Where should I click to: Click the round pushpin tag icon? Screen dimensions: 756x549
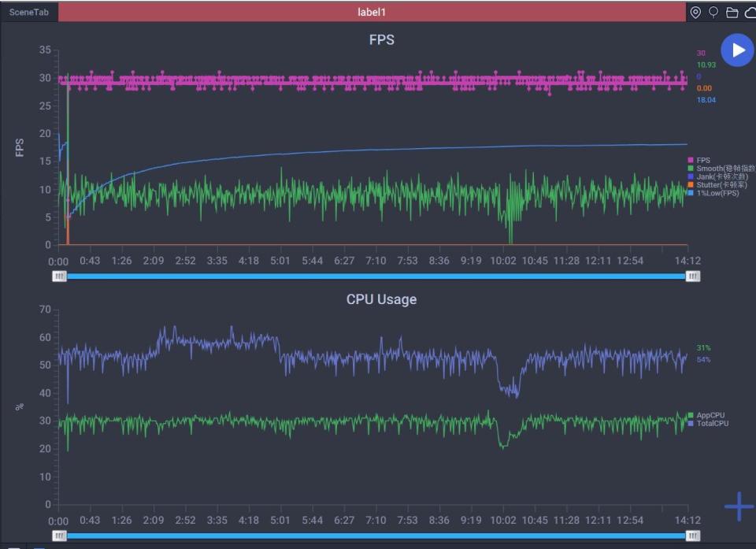click(x=713, y=12)
